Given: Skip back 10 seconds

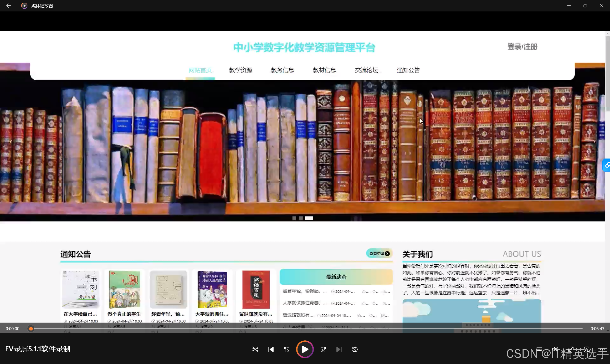Looking at the screenshot, I should 287,349.
